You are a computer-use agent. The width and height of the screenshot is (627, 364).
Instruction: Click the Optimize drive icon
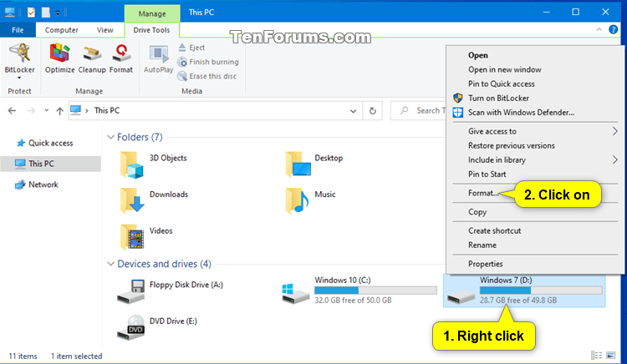[59, 58]
